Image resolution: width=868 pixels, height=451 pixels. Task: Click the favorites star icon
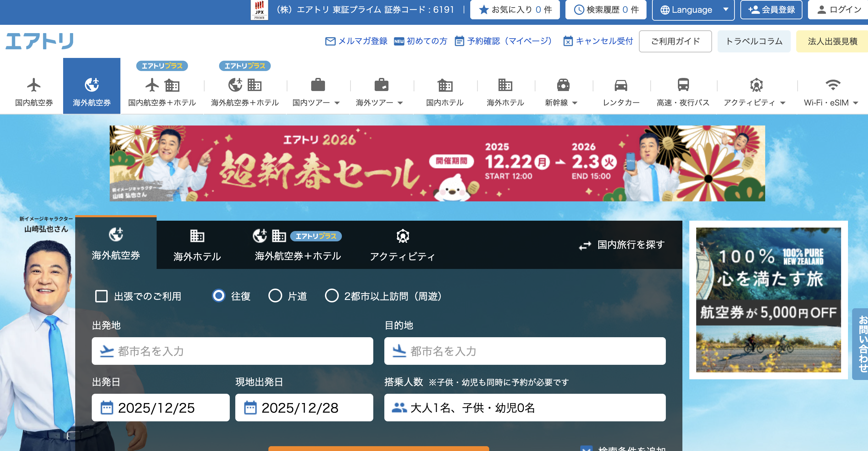[484, 10]
